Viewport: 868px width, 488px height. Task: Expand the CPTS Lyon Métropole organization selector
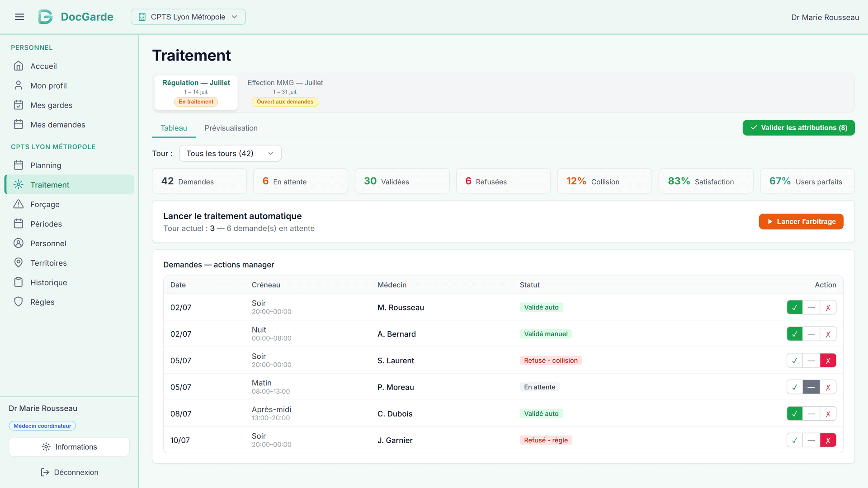pyautogui.click(x=188, y=17)
